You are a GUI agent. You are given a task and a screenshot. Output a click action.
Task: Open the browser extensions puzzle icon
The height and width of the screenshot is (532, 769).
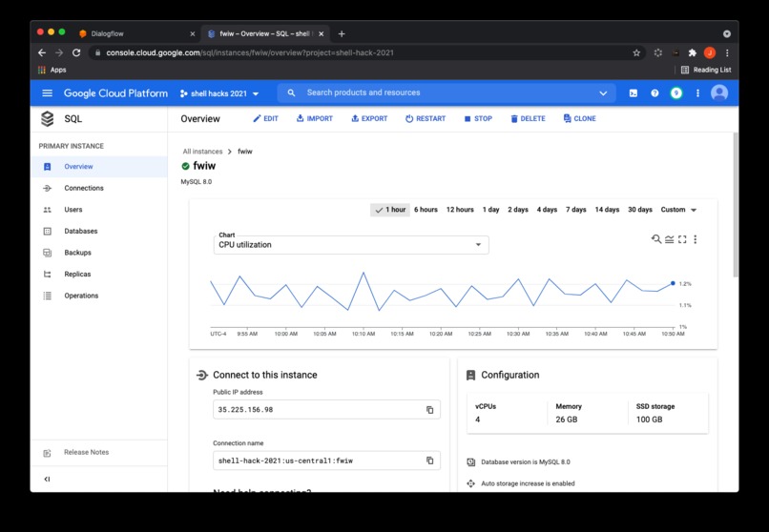tap(693, 52)
